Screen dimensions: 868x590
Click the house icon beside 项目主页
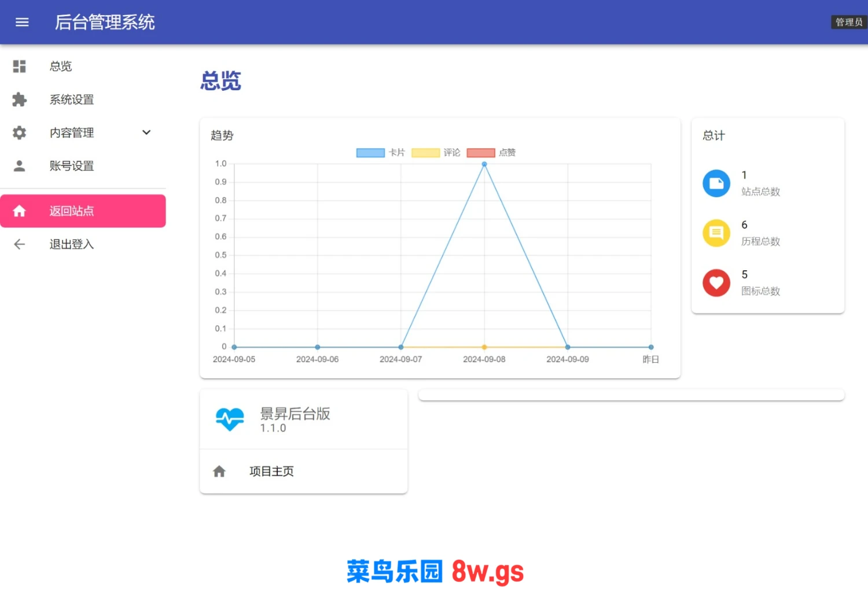tap(219, 471)
